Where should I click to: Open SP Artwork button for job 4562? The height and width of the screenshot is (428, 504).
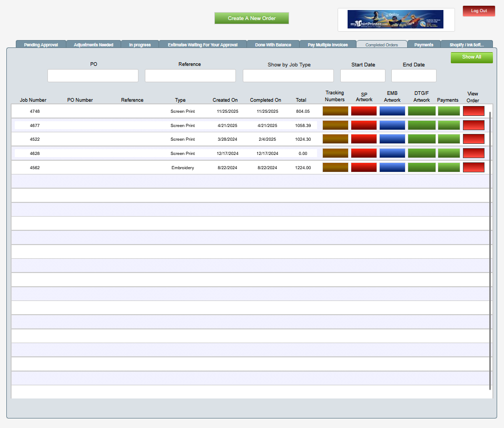point(364,167)
